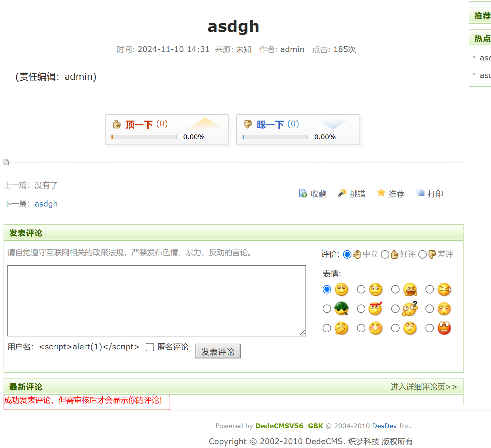
Task: Select the 好评 rating radio button
Action: click(385, 254)
